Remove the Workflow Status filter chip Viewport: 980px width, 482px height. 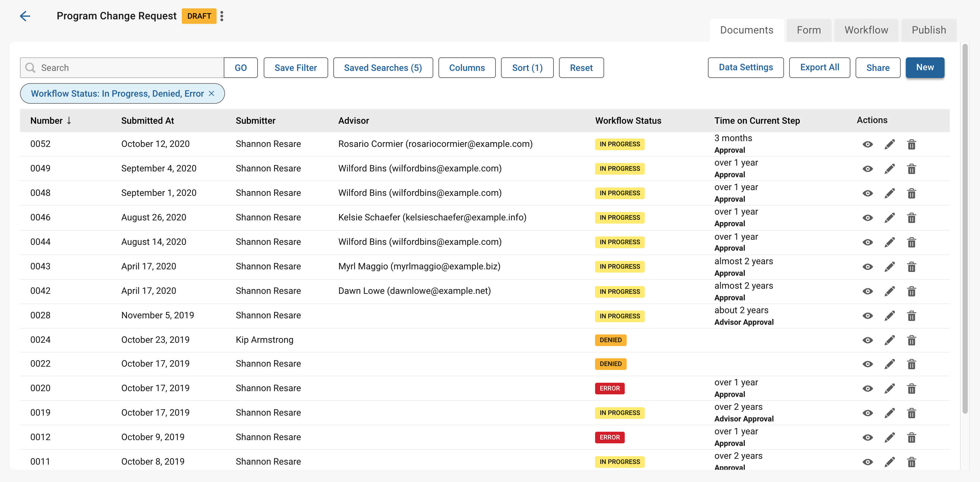tap(212, 93)
